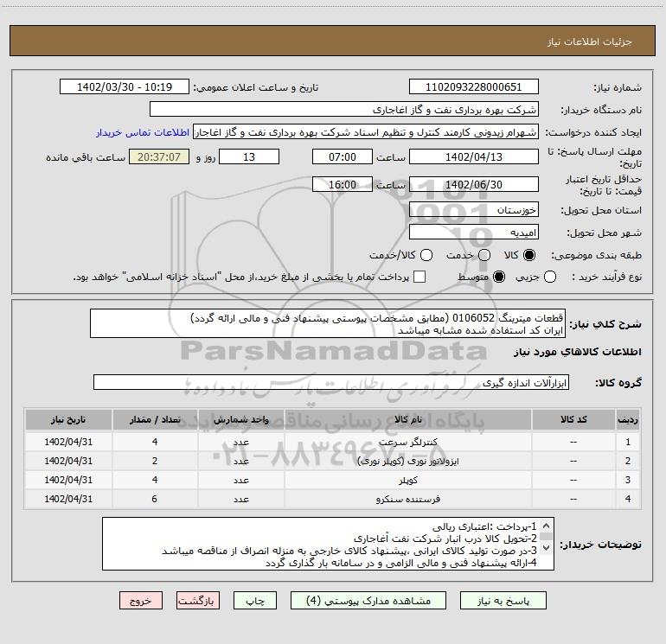
Task: Click announcement date field 1402/03/30 - 10:19
Action: (125, 87)
